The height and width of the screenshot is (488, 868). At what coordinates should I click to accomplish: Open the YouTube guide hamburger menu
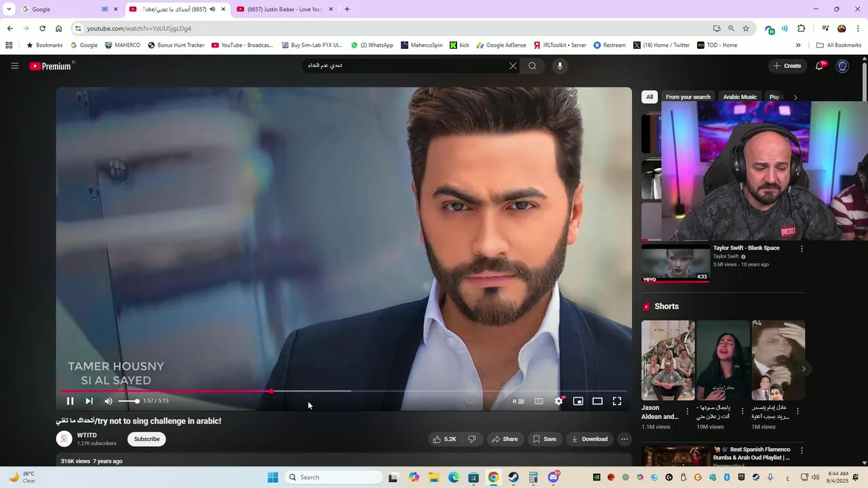coord(15,66)
